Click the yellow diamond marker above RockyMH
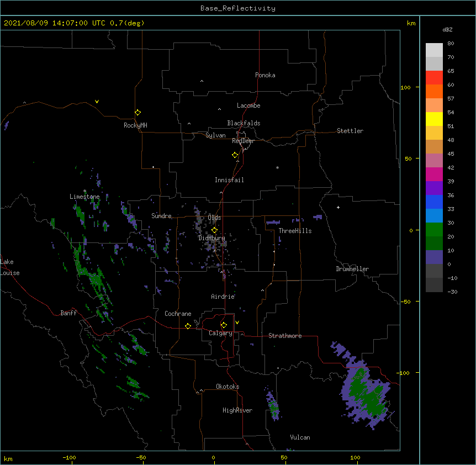476x465 pixels. tap(138, 113)
